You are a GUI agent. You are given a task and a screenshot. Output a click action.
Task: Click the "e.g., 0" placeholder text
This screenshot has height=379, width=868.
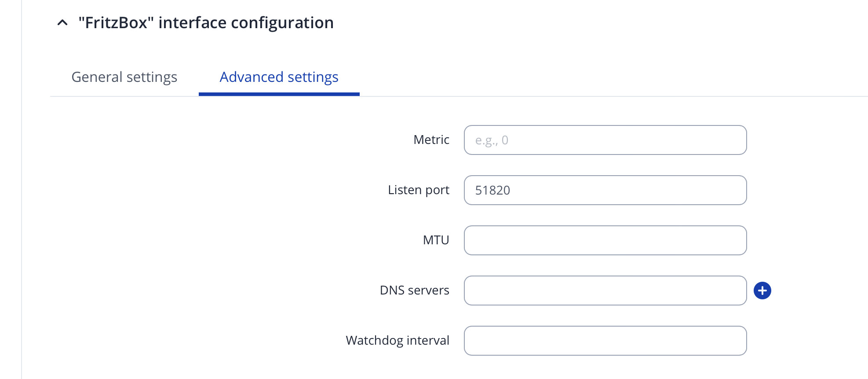click(492, 140)
